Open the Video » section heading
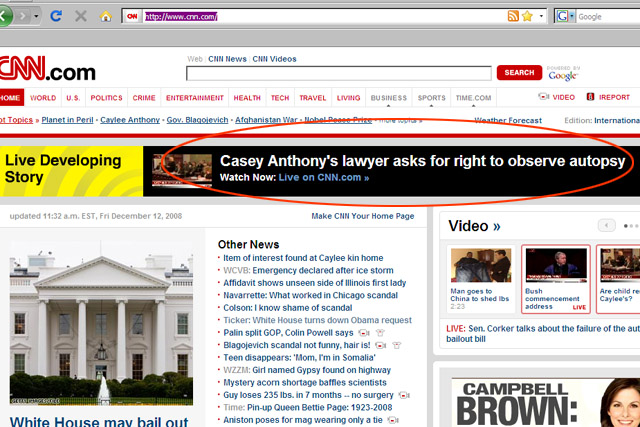Viewport: 640px width, 427px height. click(474, 226)
